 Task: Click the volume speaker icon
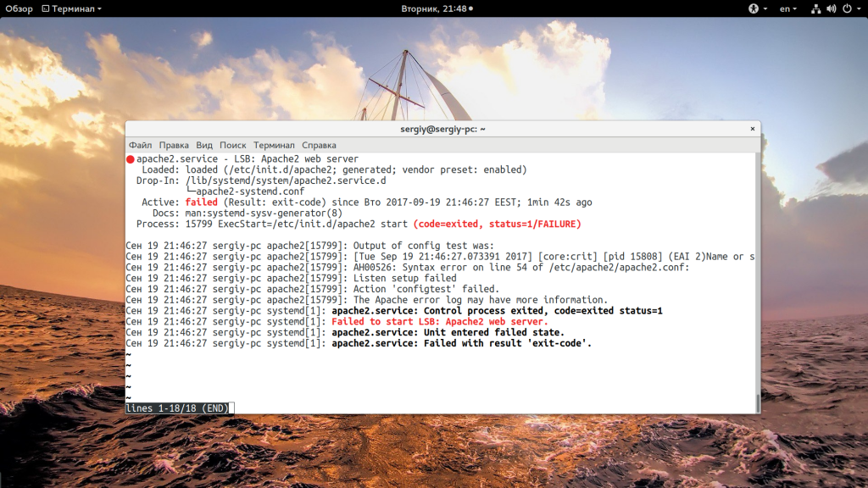pos(831,8)
